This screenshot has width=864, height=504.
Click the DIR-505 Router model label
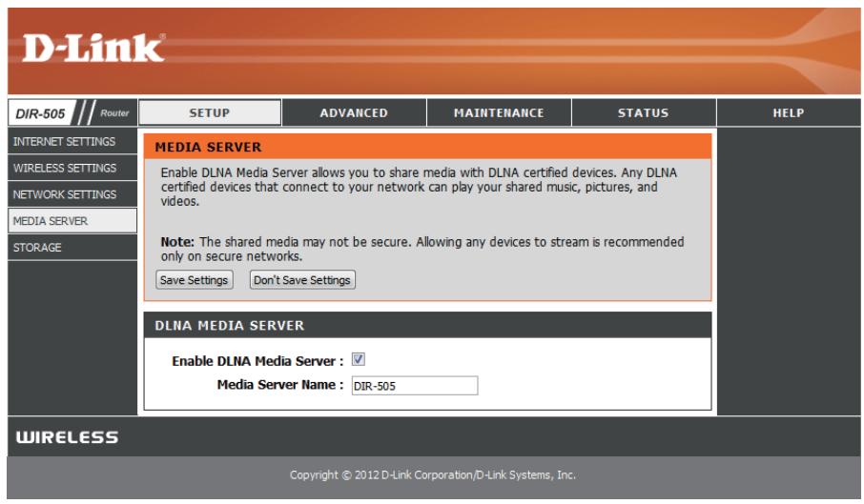coord(72,112)
